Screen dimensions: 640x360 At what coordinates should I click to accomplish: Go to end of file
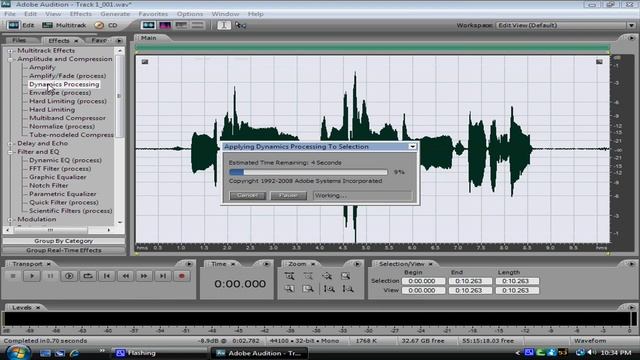(x=163, y=276)
